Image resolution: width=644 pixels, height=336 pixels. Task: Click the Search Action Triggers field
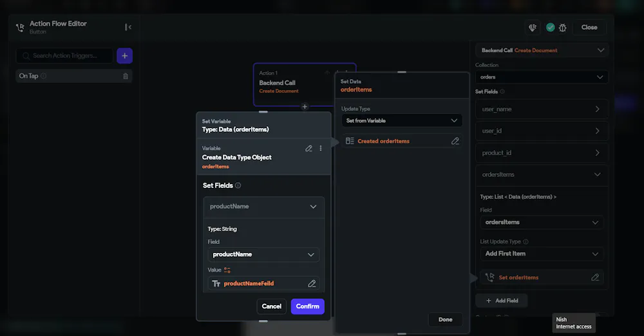[64, 56]
